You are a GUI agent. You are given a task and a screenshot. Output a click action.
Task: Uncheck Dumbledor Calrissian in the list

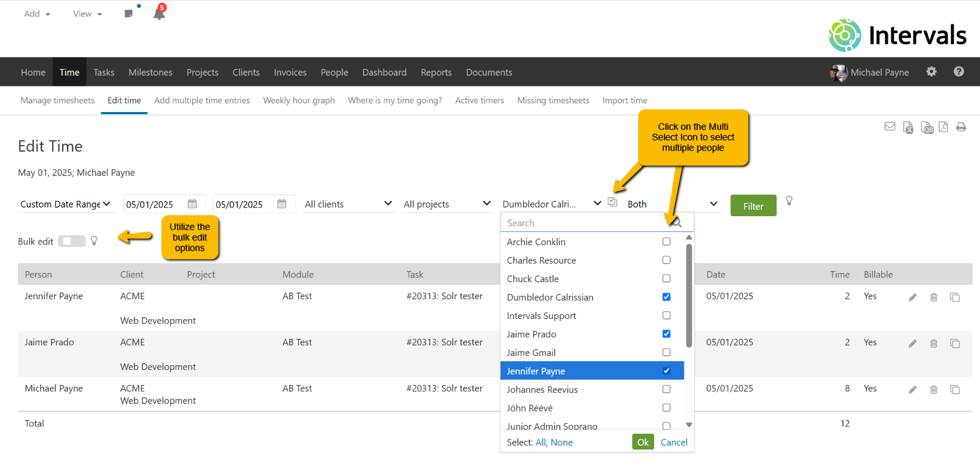667,297
